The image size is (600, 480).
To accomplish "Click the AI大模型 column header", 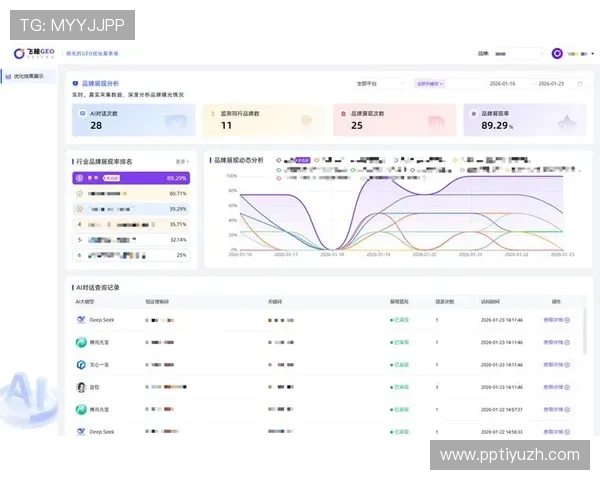I will (x=85, y=302).
